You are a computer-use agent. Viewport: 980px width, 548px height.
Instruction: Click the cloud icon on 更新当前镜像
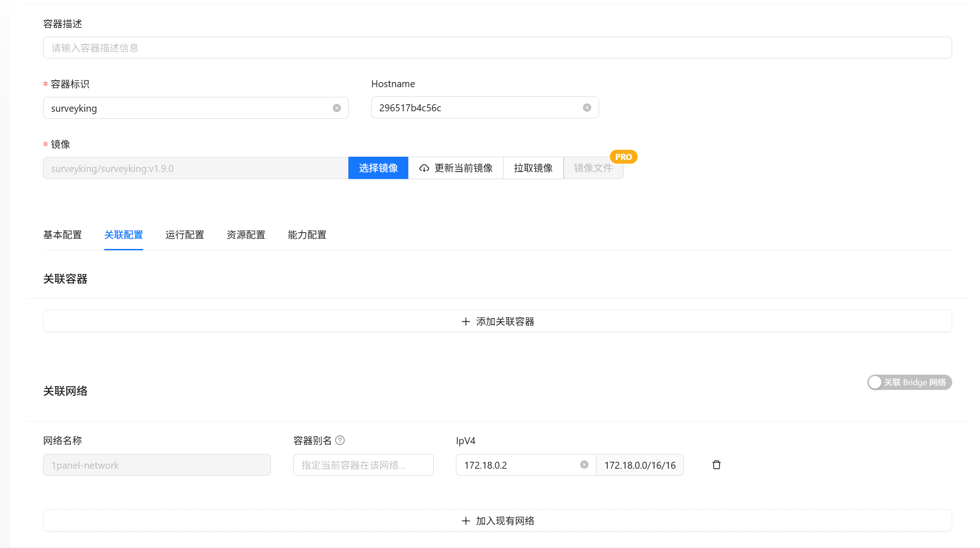pyautogui.click(x=424, y=168)
